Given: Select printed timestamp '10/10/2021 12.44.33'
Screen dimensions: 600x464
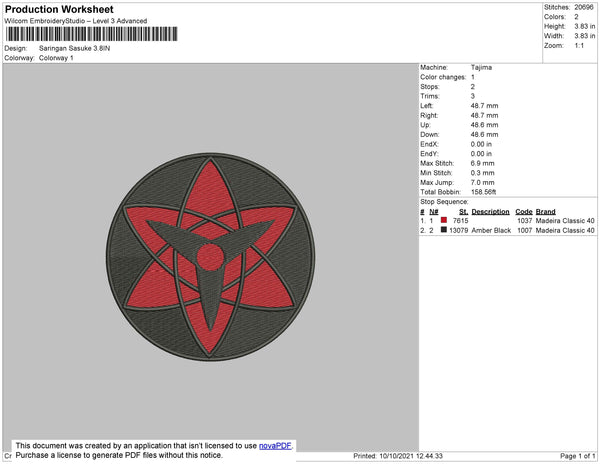Looking at the screenshot, I should point(411,456).
